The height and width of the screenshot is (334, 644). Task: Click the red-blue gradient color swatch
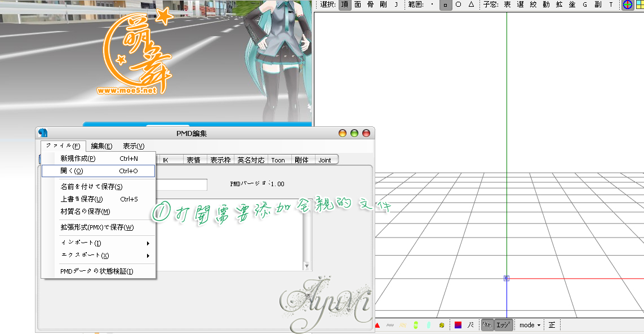click(459, 325)
